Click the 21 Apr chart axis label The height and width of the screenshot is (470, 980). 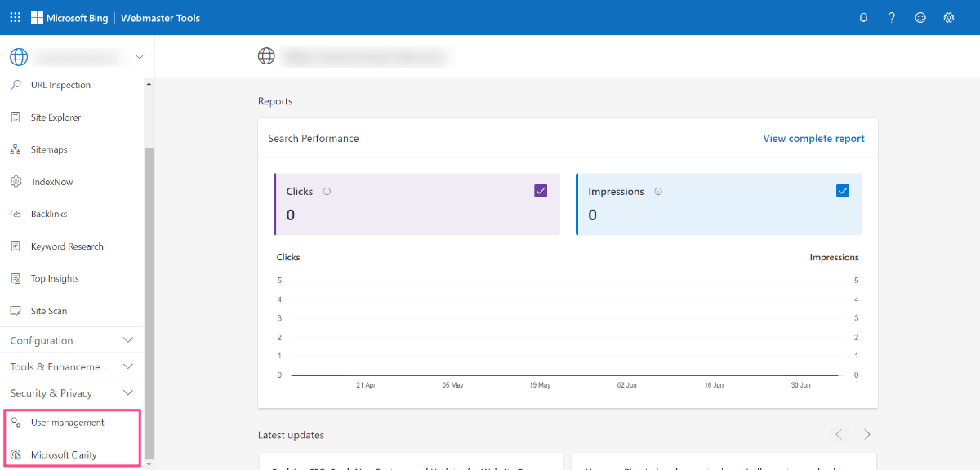coord(366,385)
